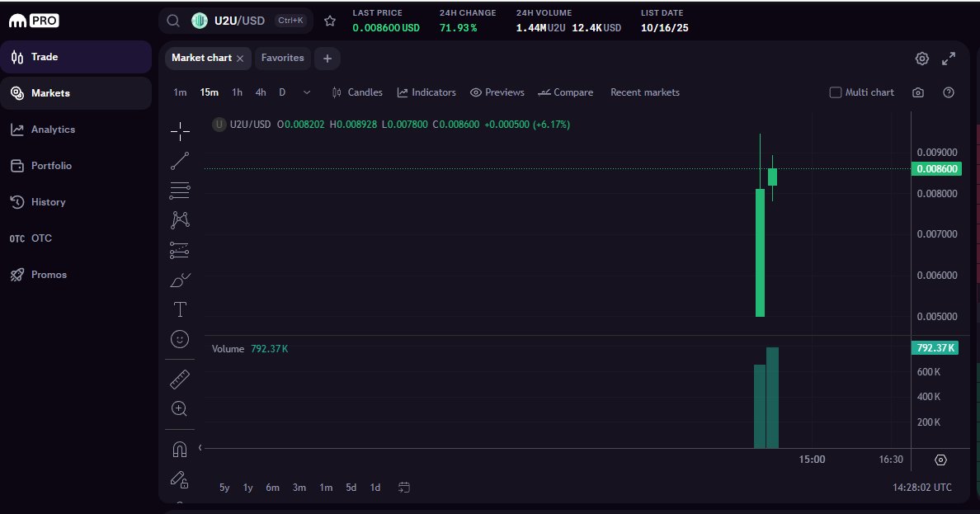Add U2U/USD to favorites star

[330, 21]
